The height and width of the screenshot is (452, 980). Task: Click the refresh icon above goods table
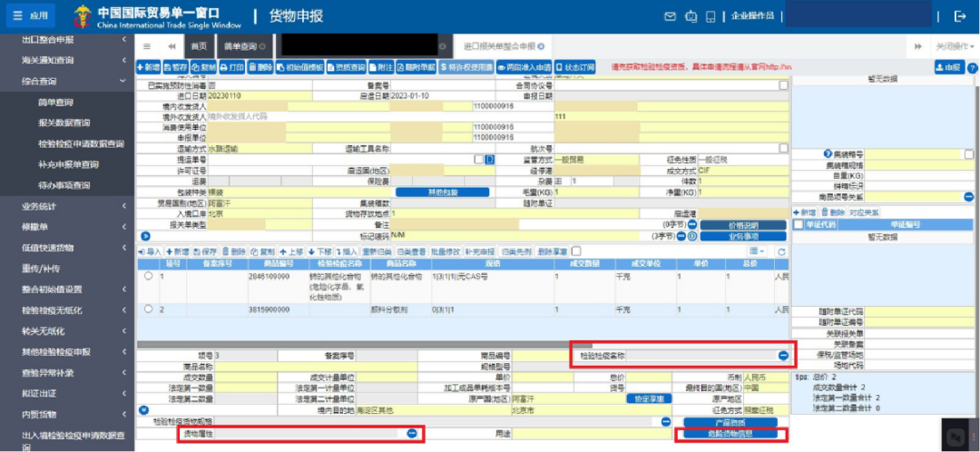(780, 251)
